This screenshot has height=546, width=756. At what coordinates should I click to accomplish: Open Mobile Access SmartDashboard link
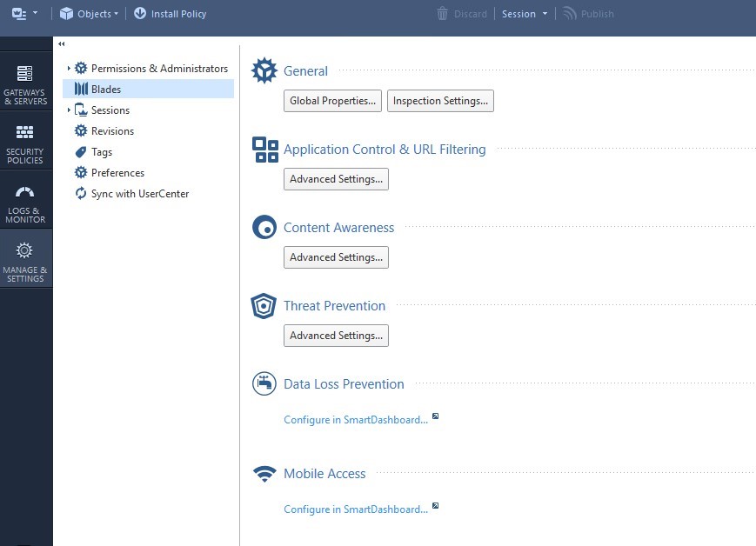[356, 509]
